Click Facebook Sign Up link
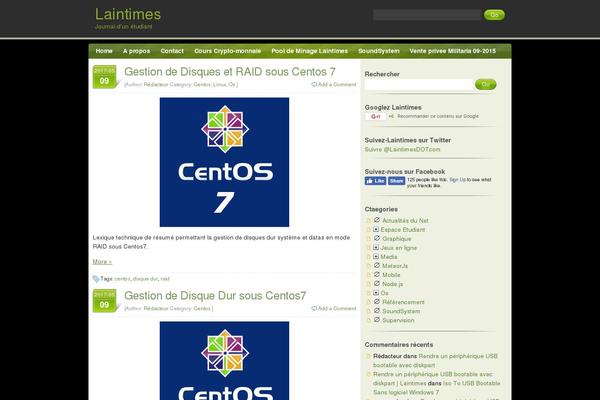Screen dimensions: 600x400 457,180
